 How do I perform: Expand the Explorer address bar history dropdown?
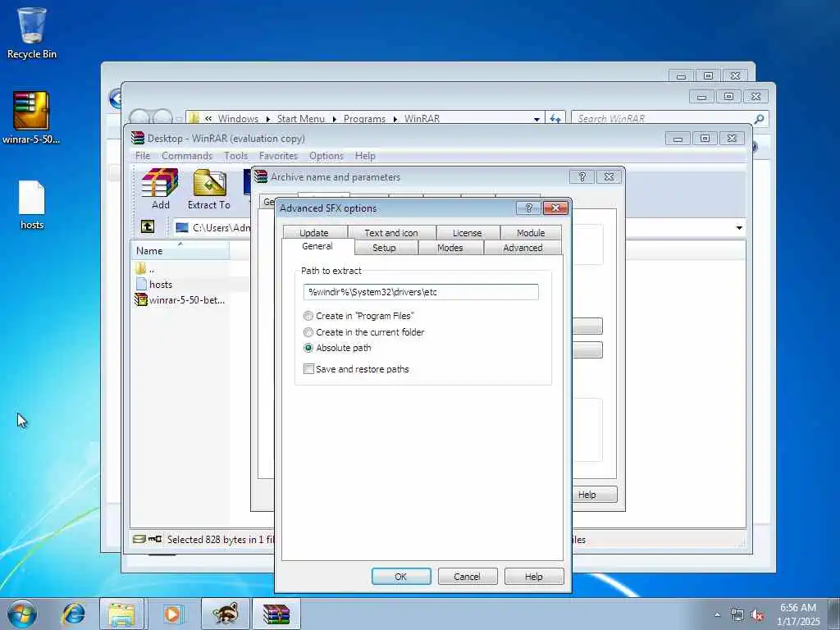pos(536,119)
